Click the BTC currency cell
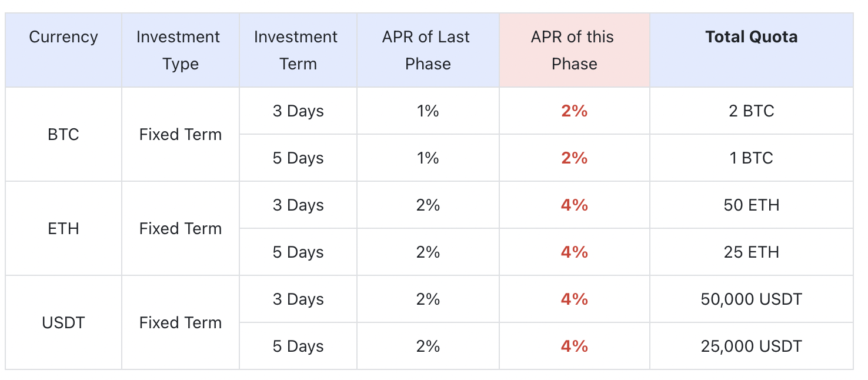Screen dimensions: 868x380 64,135
